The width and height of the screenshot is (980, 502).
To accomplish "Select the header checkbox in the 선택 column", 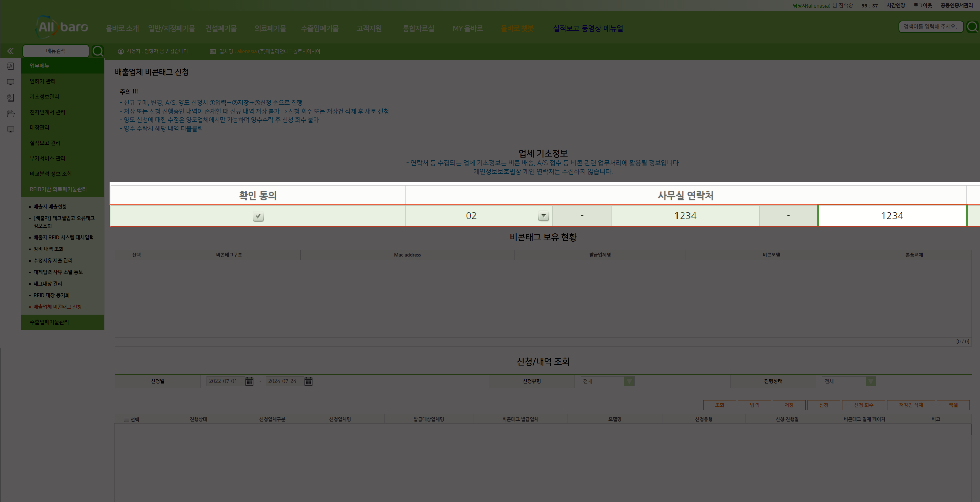I will (126, 419).
